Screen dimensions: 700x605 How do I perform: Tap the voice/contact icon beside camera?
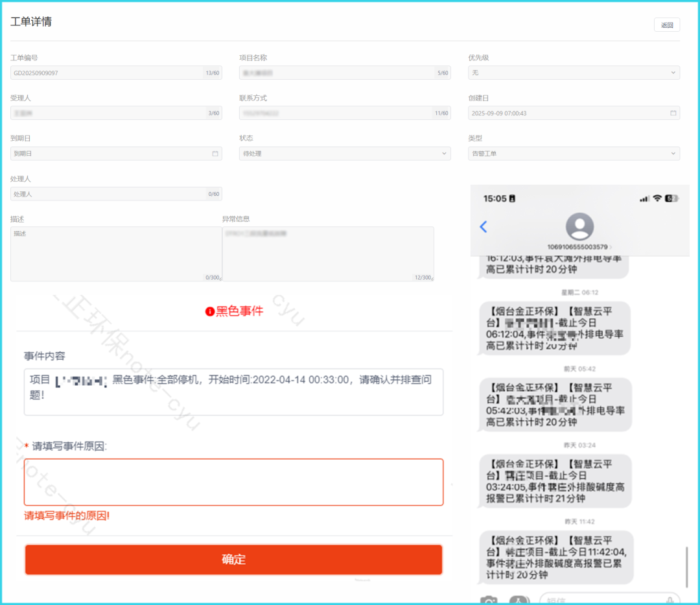519,599
